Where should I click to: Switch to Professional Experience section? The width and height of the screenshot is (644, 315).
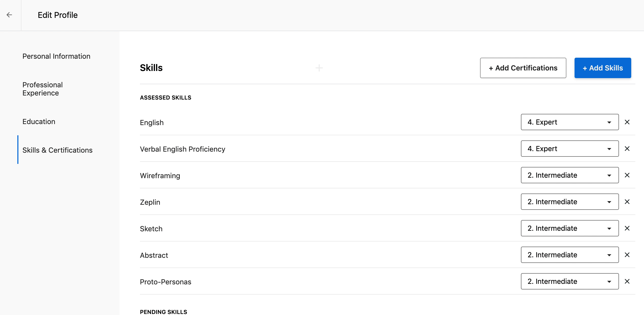(43, 89)
